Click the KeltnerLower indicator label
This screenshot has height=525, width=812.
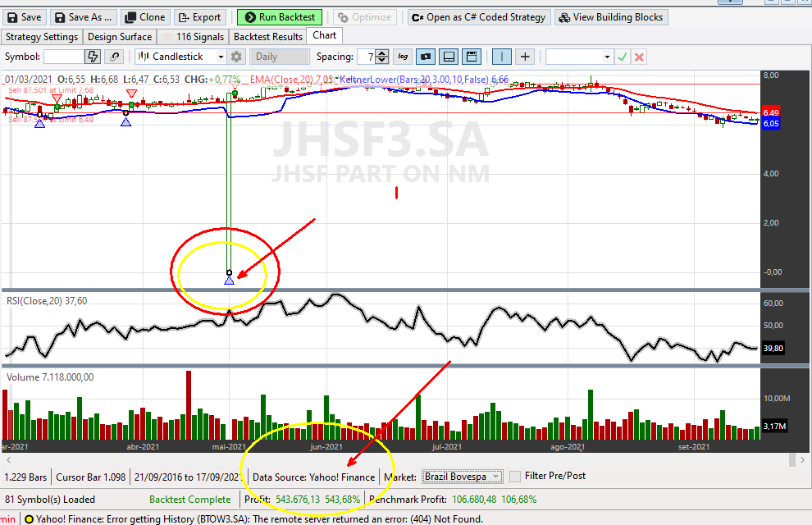click(x=423, y=80)
